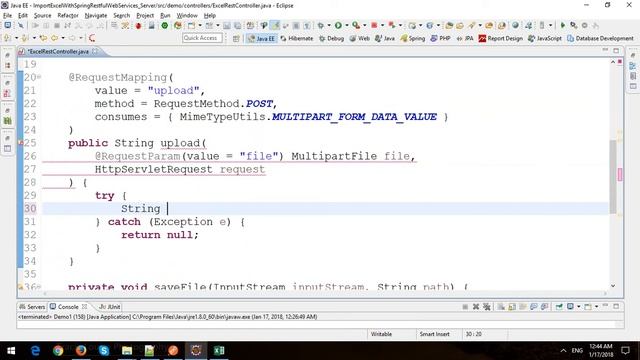Switch to the Hibernate perspective

[297, 38]
